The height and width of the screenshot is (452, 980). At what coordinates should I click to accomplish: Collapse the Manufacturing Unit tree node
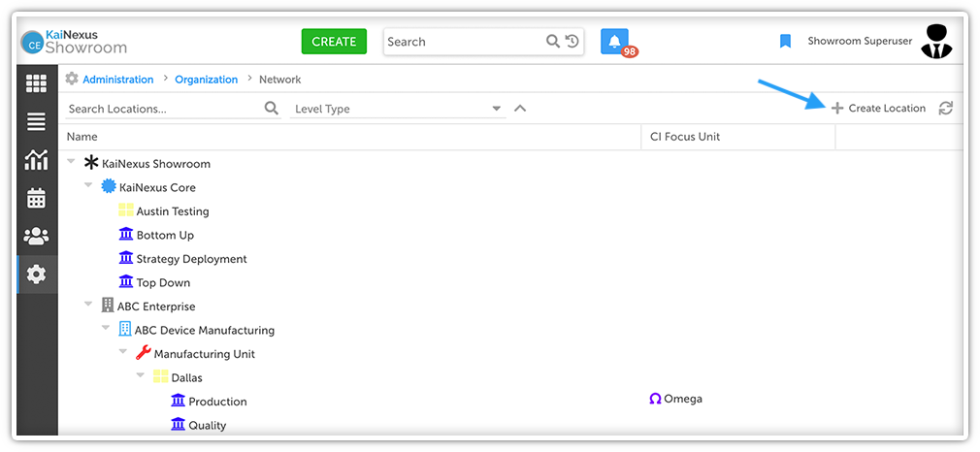coord(123,352)
